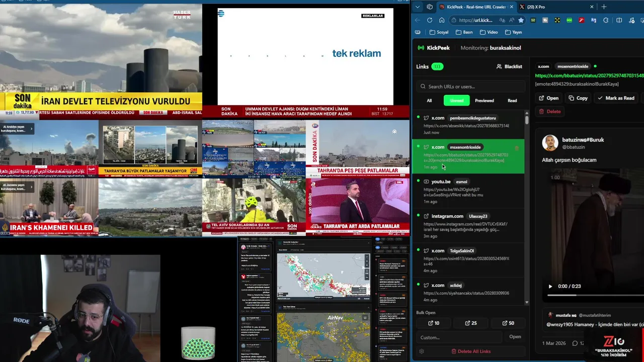The width and height of the screenshot is (644, 362).
Task: Open the green equalizer extension icon
Action: coord(533,20)
